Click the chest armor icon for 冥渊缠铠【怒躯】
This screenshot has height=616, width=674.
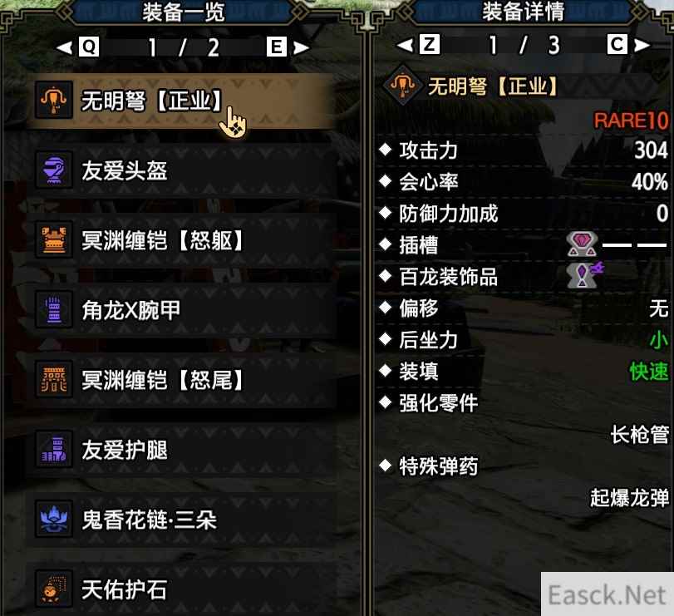click(x=54, y=240)
